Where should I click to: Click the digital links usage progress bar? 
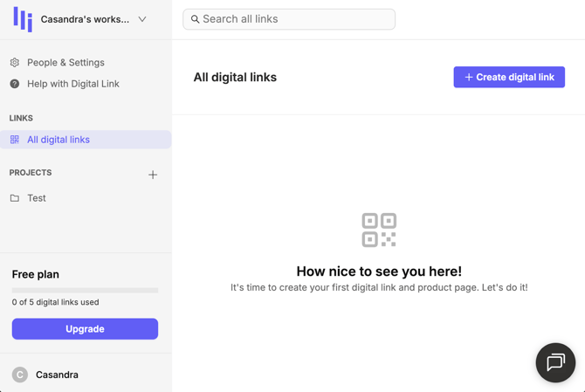85,290
